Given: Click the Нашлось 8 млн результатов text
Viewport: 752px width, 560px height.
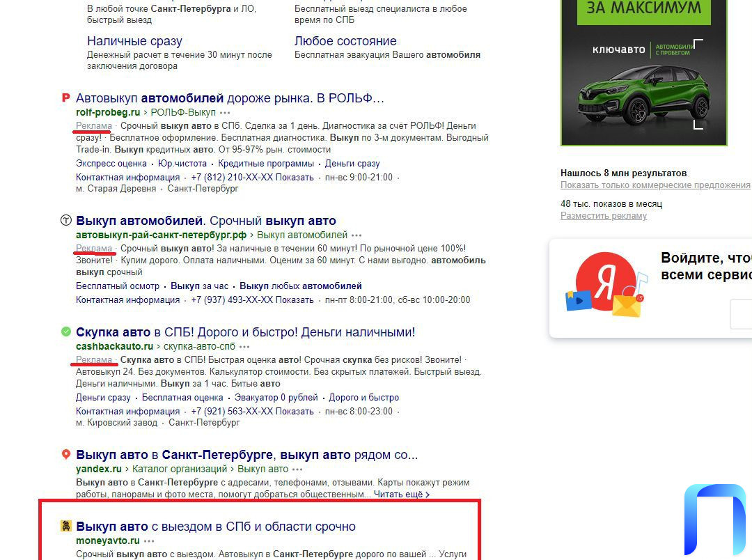Looking at the screenshot, I should click(623, 173).
